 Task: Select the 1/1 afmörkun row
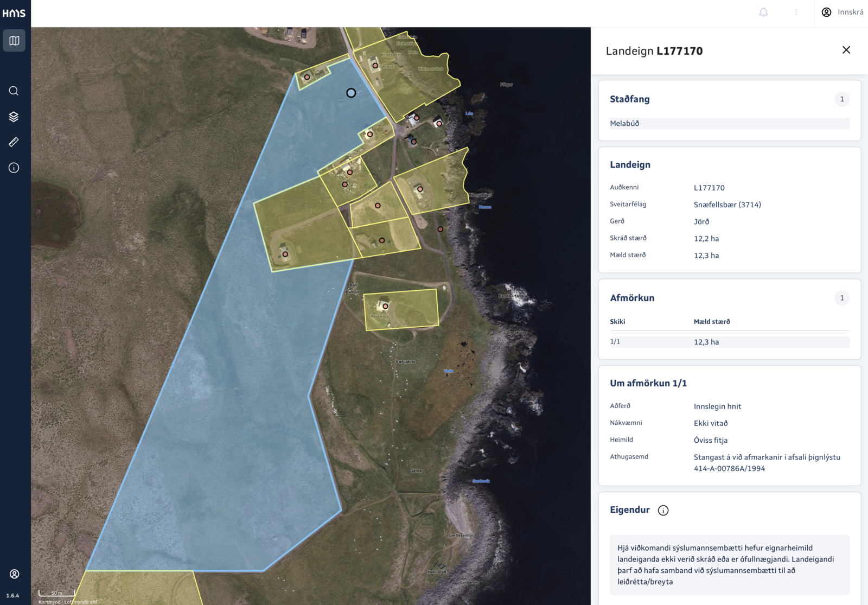[729, 342]
